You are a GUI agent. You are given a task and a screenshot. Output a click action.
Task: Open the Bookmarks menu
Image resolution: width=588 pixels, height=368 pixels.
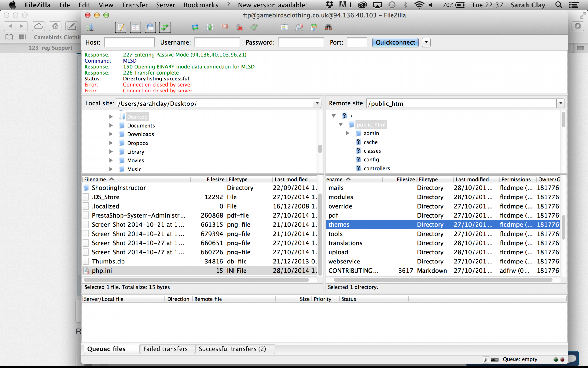(x=201, y=5)
